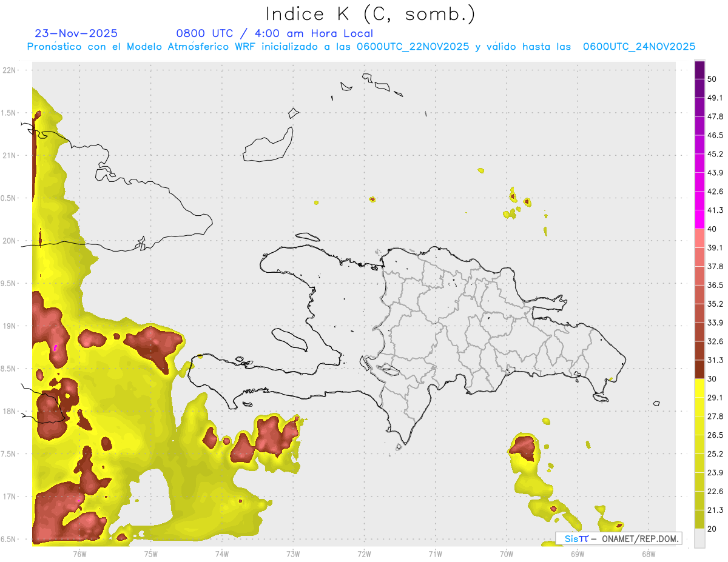The height and width of the screenshot is (562, 728).
Task: Click the "50" colorbar value
Action: (713, 79)
